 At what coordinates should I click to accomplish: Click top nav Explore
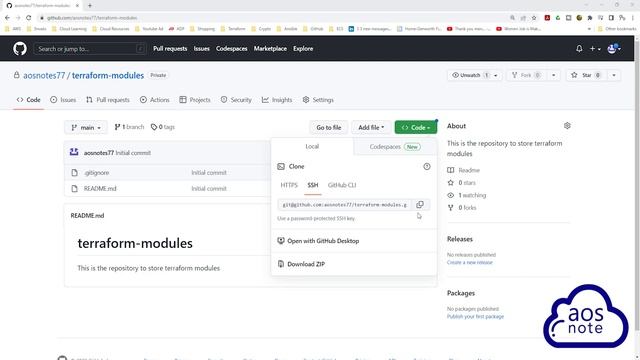click(x=303, y=49)
